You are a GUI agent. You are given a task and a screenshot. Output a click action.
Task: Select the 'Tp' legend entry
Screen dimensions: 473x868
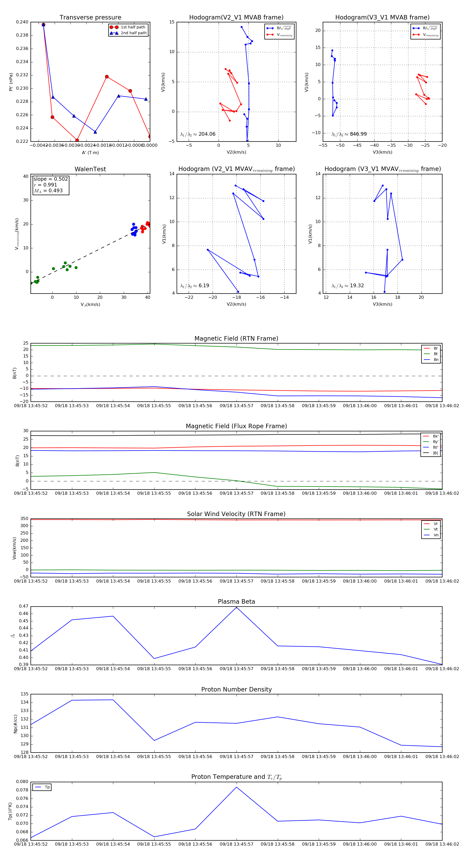click(x=42, y=787)
